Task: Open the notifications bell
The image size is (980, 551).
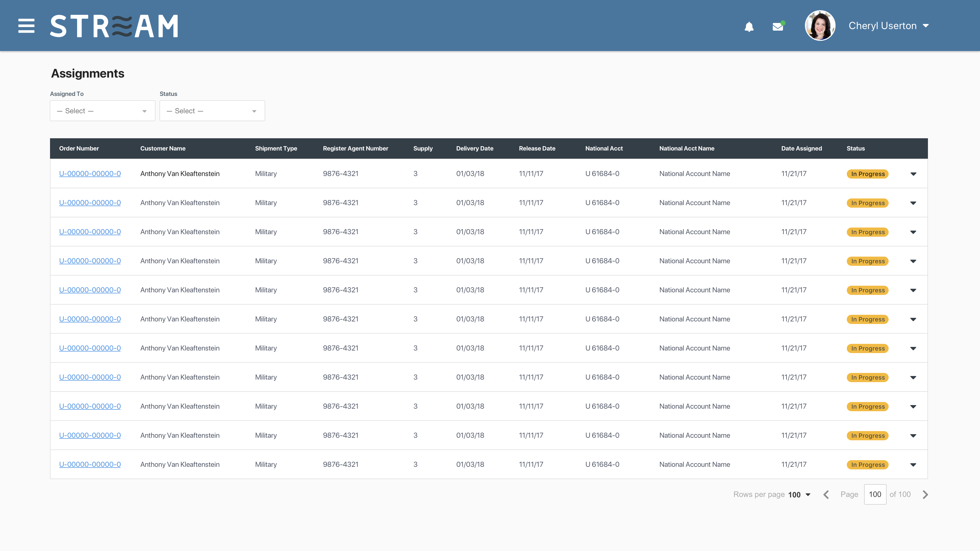Action: point(749,27)
